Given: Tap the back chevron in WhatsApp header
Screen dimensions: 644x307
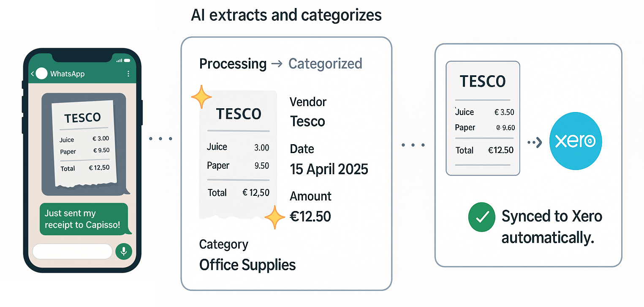Looking at the screenshot, I should (33, 74).
